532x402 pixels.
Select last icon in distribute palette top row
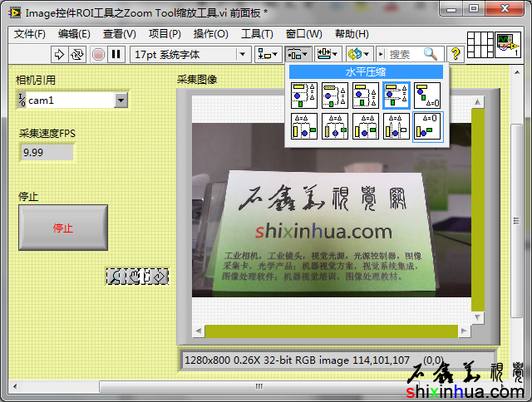point(427,96)
